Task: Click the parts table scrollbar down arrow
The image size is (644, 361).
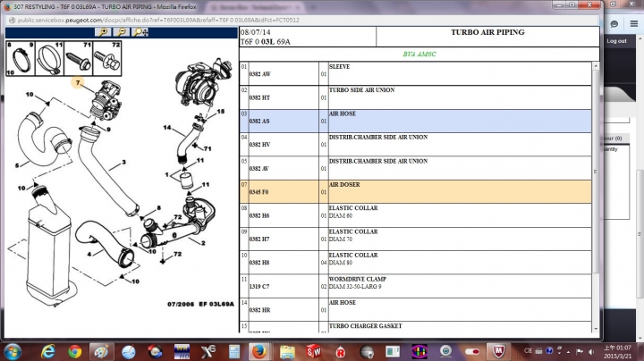Action: coord(596,329)
